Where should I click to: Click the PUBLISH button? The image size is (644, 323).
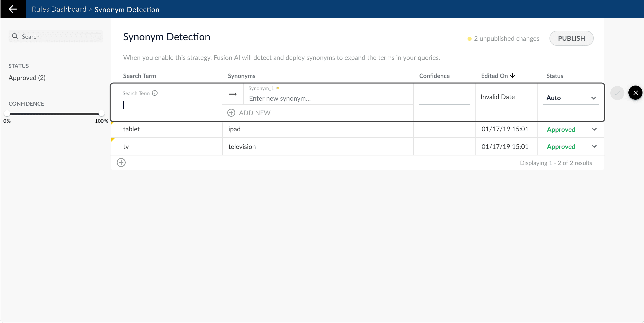coord(571,38)
